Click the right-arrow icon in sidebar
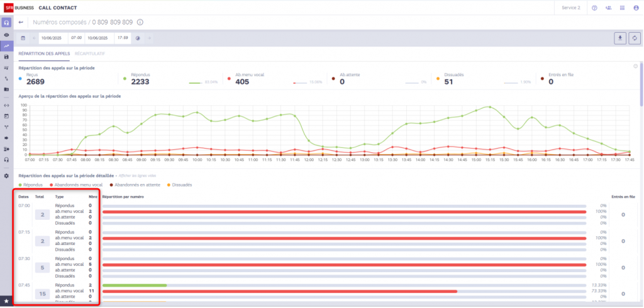 (x=6, y=138)
